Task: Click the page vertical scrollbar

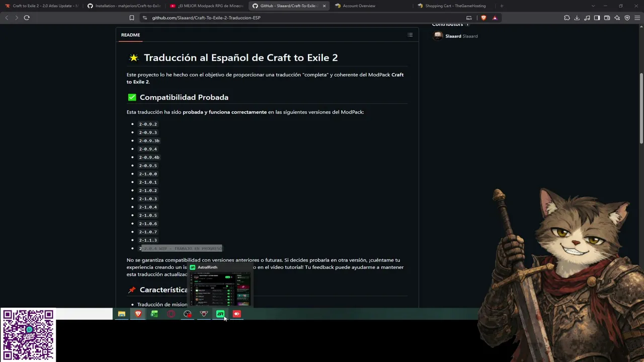Action: pyautogui.click(x=641, y=108)
